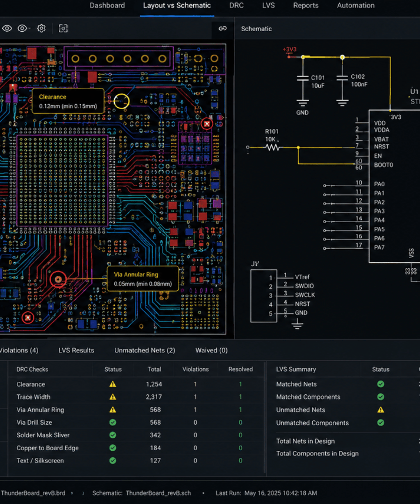The height and width of the screenshot is (504, 420).
Task: Click the Matched Components status checkmark
Action: 381,397
